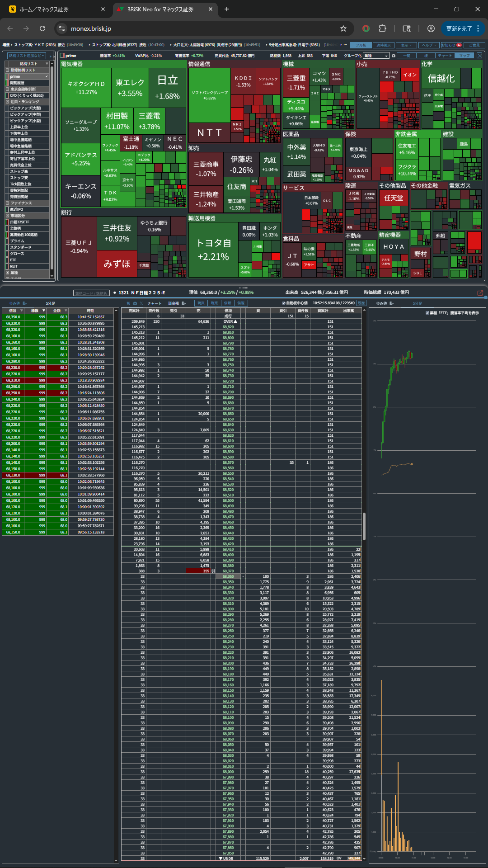Click the pencil edit icon on prime list
Screen dimensions: 488x868
(x=47, y=76)
